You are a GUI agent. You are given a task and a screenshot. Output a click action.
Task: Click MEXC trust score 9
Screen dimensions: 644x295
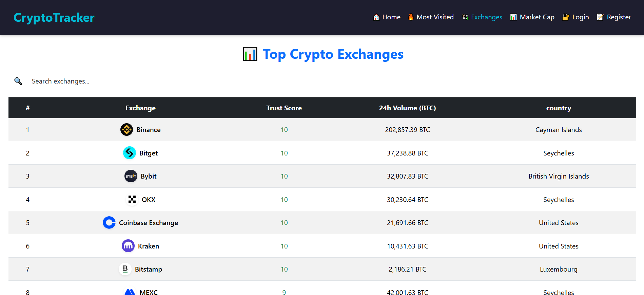coord(284,292)
